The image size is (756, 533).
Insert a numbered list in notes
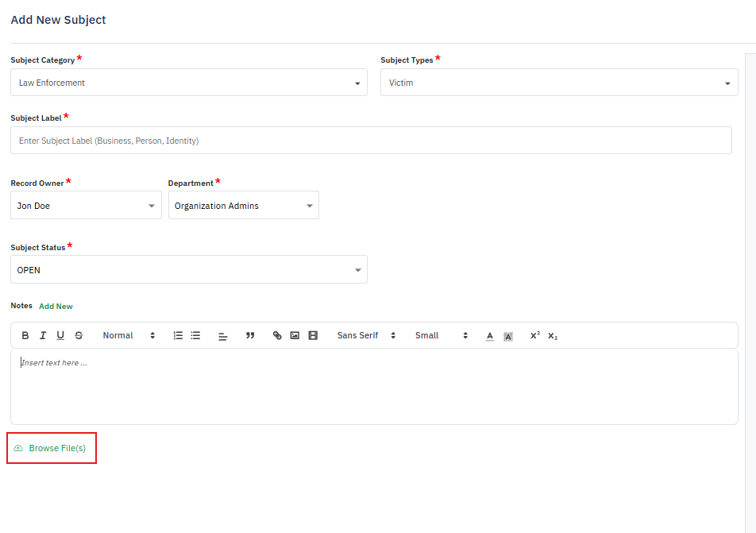click(178, 336)
